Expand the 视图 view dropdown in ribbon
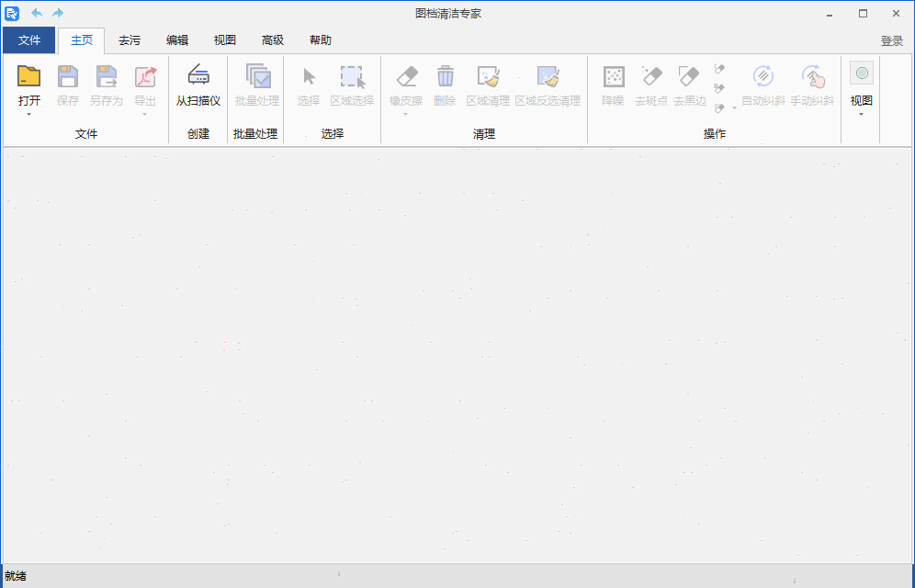Screen dimensions: 915x588 point(861,115)
